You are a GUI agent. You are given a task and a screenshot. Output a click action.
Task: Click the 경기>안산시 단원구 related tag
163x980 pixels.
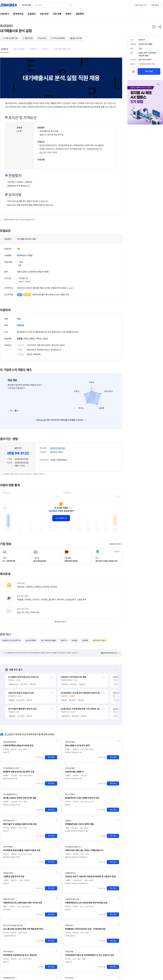click(99, 640)
